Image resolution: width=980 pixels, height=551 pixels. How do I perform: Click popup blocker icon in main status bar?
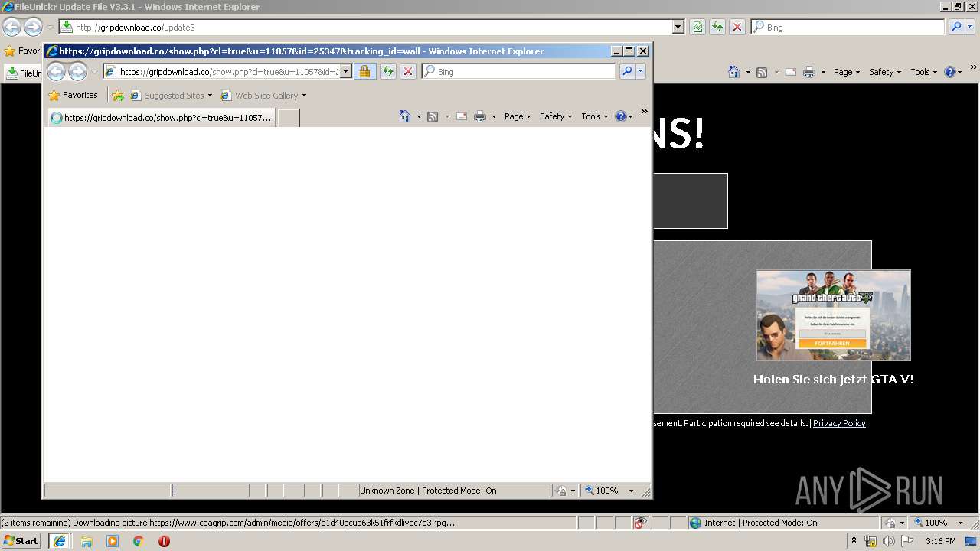pos(640,523)
